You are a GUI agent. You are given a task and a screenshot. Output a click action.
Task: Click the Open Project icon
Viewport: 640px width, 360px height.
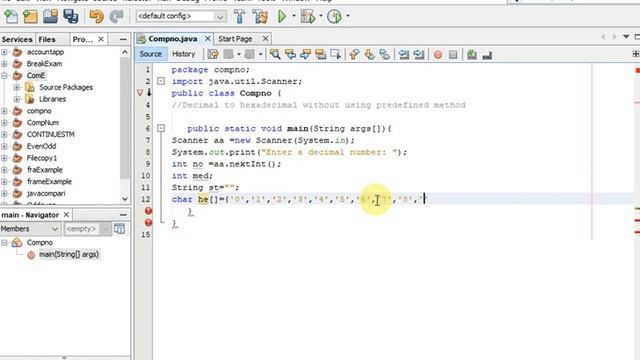[x=51, y=16]
